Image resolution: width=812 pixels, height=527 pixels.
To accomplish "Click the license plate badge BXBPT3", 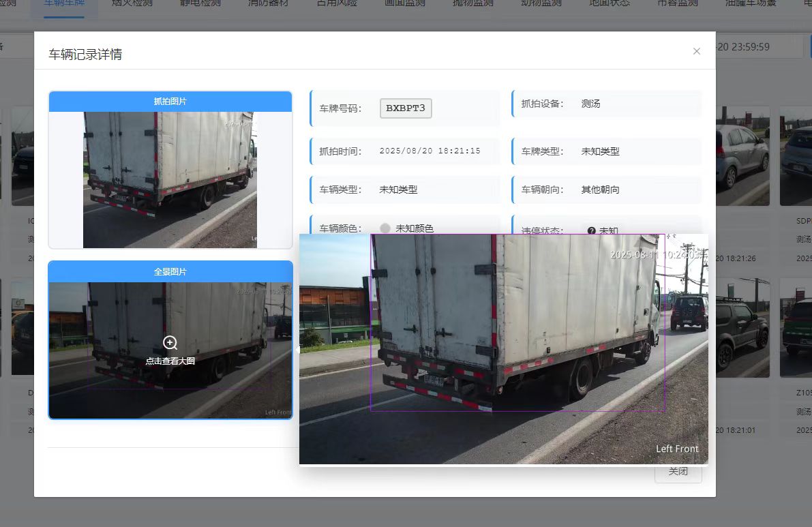I will coord(406,108).
